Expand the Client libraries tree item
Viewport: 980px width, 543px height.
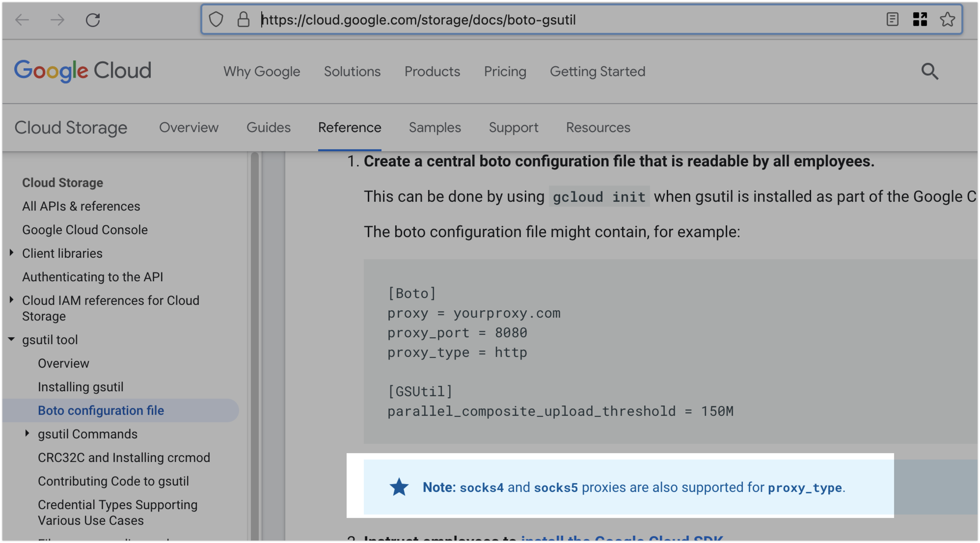[x=12, y=253]
